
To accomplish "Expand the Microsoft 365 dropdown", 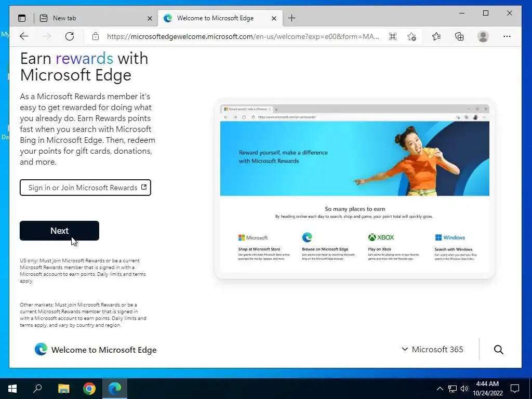I will pyautogui.click(x=432, y=350).
